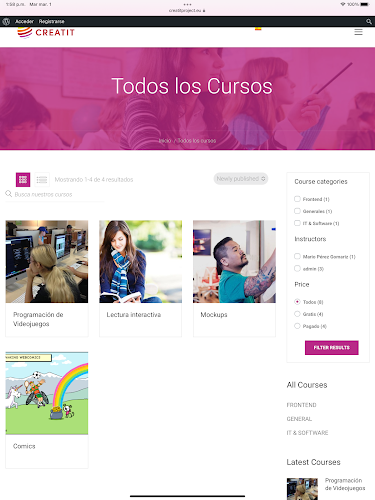Switch to grid view layout
The image size is (375, 500).
(x=23, y=180)
